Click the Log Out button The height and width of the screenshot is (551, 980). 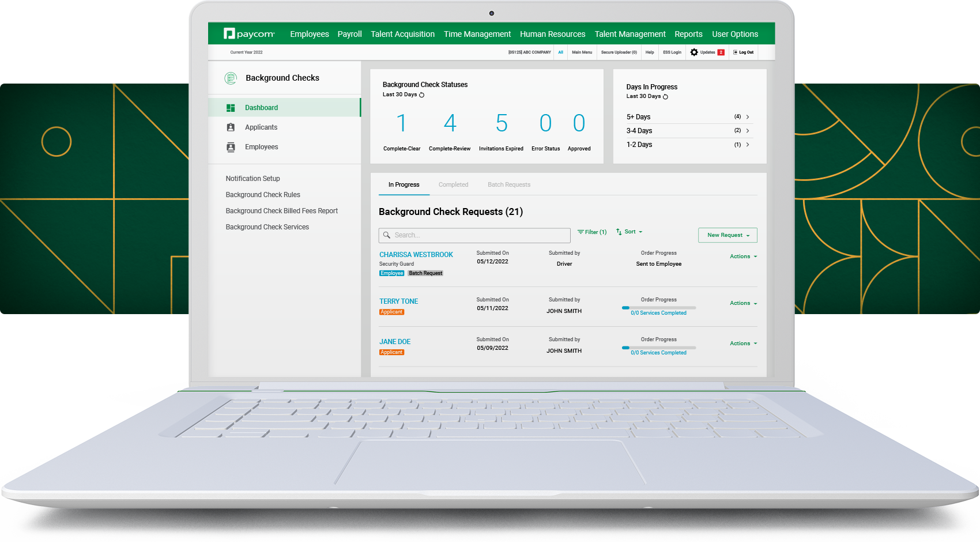(744, 52)
